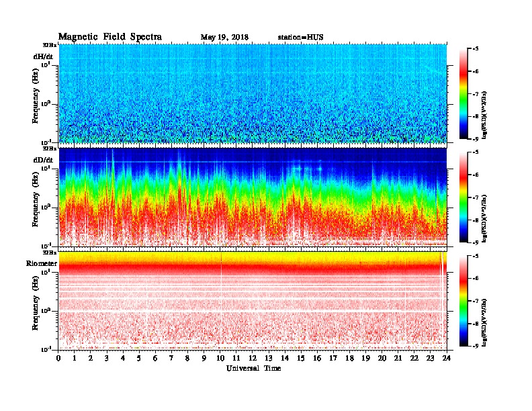Screen dimensions: 532x411
Task: Click the "Riometer" panel label
Action: [42, 263]
